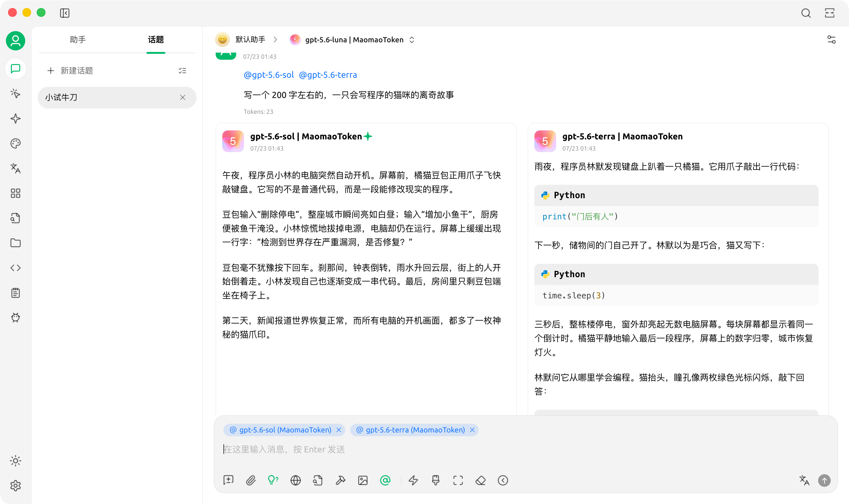849x504 pixels.
Task: Open quick phrases lightning icon
Action: click(x=413, y=480)
